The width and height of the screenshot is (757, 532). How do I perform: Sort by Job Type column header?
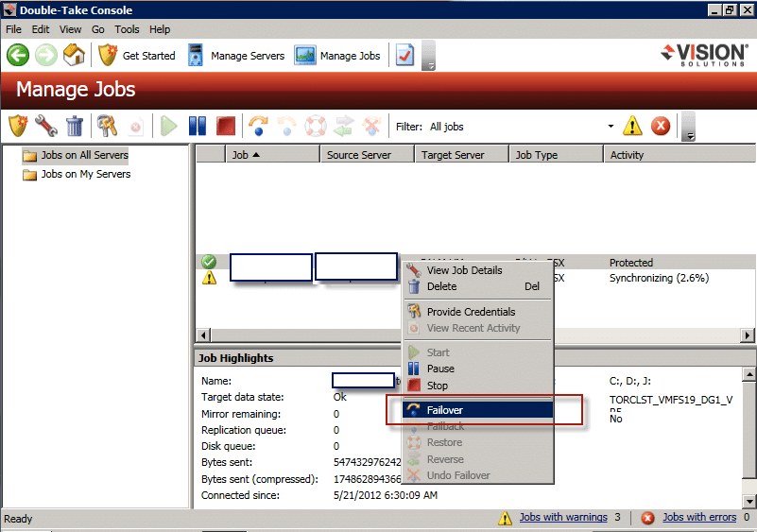pos(557,154)
